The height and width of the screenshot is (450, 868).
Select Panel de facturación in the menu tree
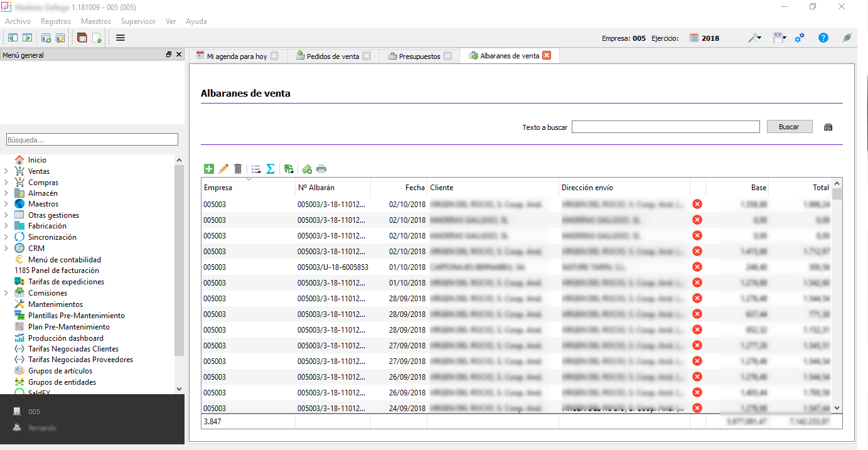point(56,271)
